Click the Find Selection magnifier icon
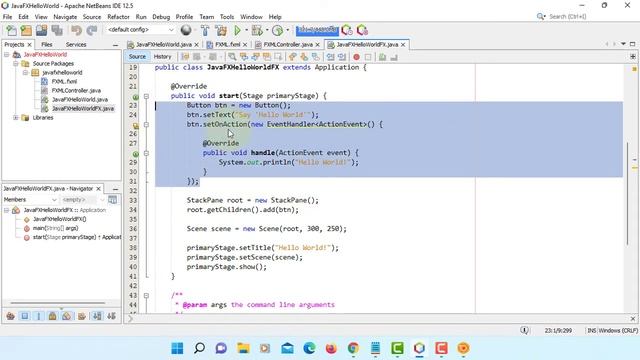Screen dimensions: 640x360 pyautogui.click(x=232, y=57)
